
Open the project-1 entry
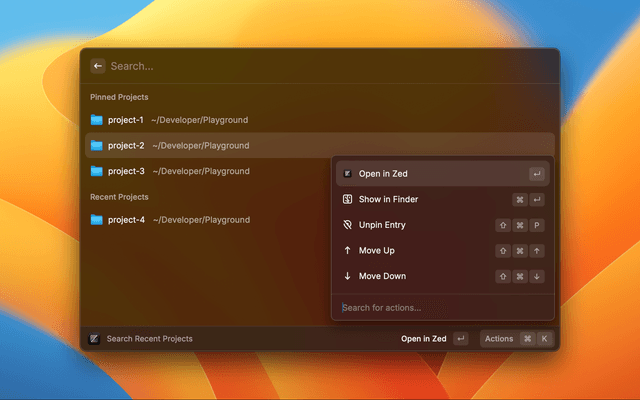coord(320,120)
